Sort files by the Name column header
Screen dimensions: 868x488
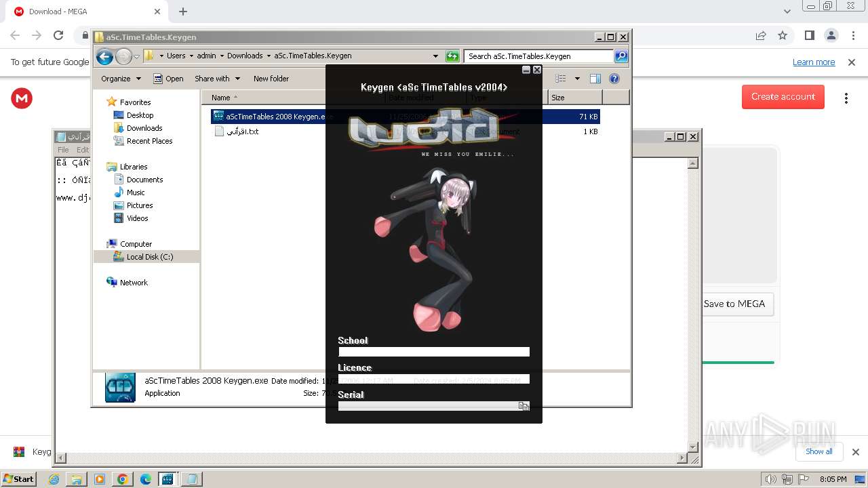294,98
